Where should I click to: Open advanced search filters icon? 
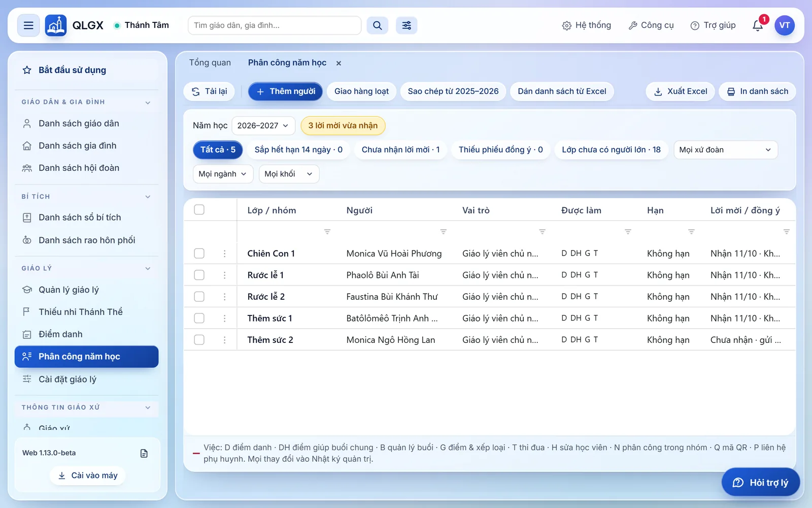407,25
